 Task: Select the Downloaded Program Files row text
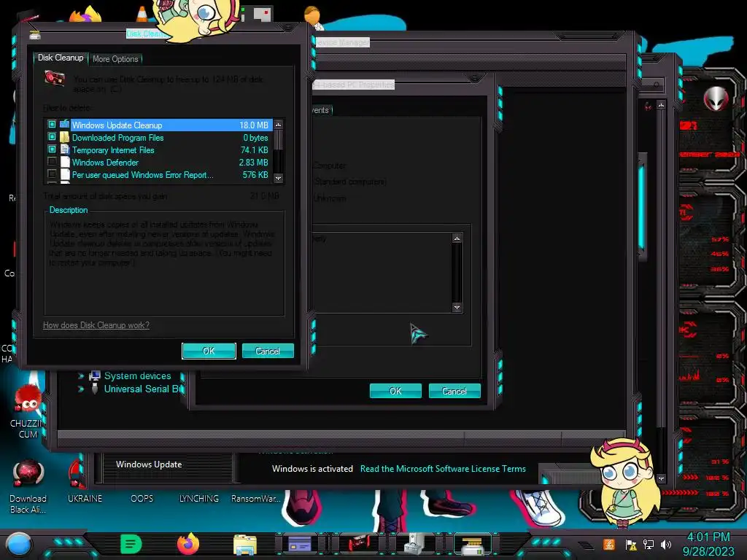click(117, 138)
